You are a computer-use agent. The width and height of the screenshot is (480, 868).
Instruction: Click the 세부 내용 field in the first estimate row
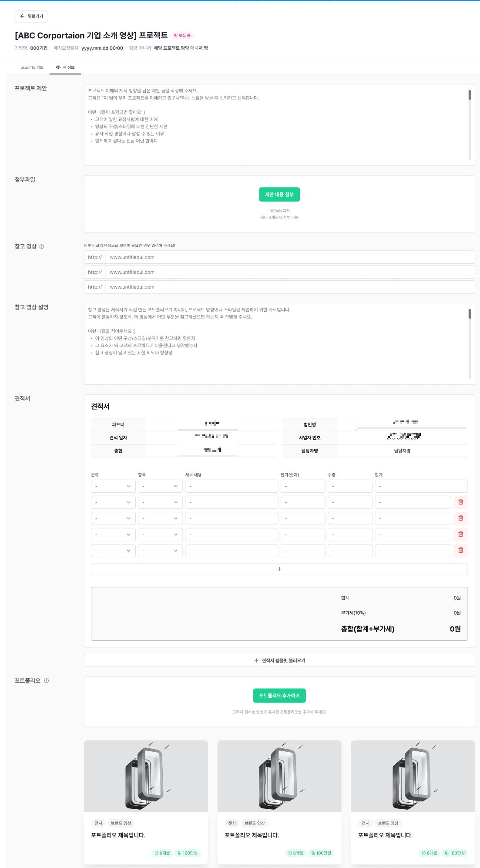232,486
